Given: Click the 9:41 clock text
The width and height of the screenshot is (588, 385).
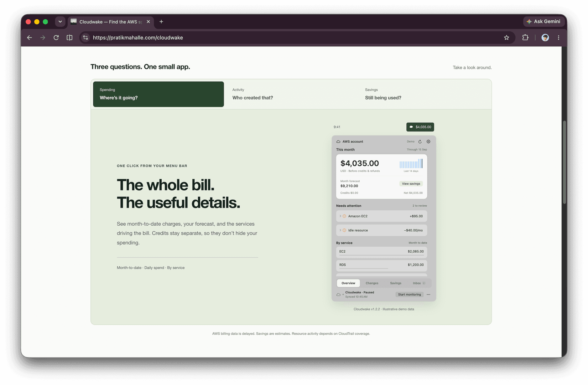Looking at the screenshot, I should click(337, 127).
